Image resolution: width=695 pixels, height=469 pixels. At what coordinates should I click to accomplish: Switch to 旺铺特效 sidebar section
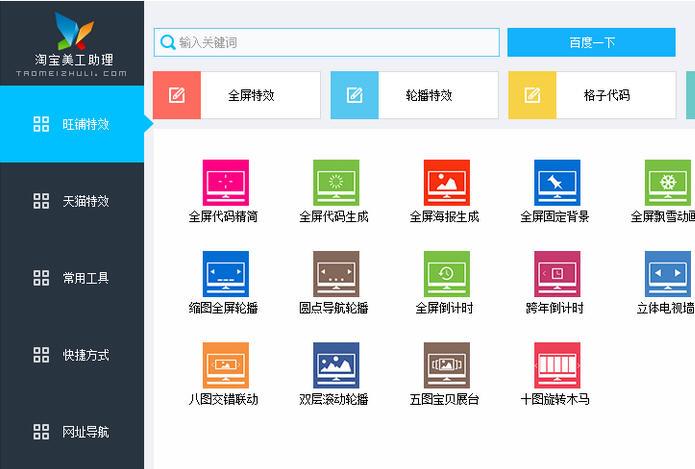point(72,124)
